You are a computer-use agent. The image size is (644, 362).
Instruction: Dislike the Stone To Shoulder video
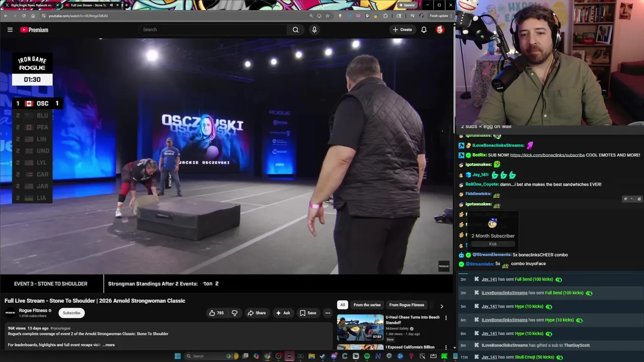234,313
